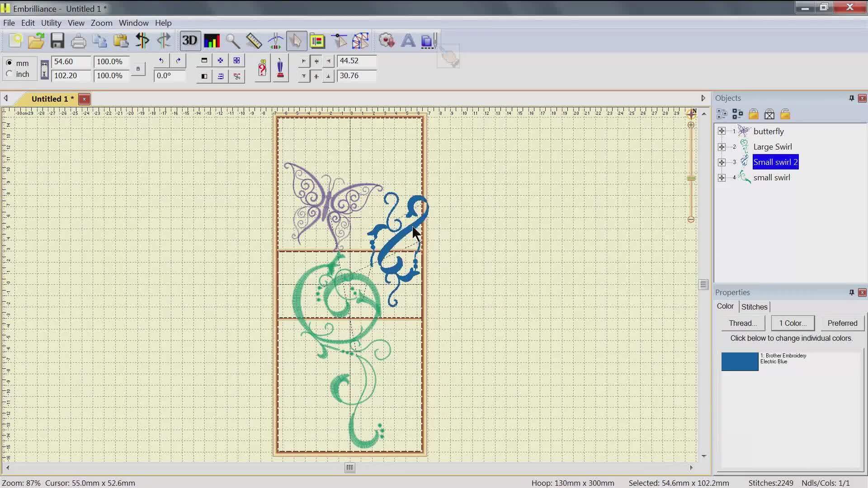Click the height field showing 102.20

[71, 75]
